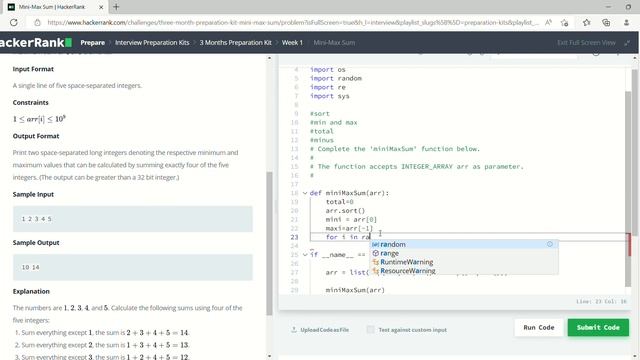Click the Mini-Max Sum breadcrumb
640x360 pixels.
pos(334,42)
